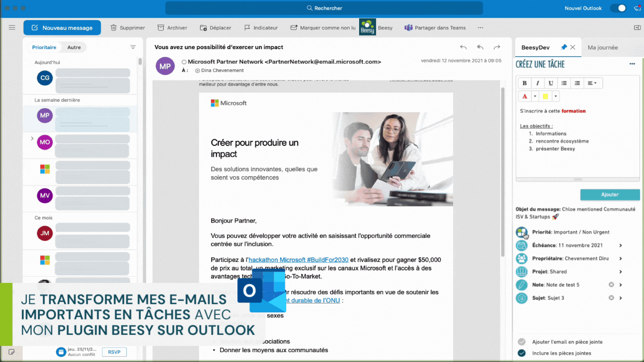
Task: Click the Sujet list icon
Action: pos(521,298)
